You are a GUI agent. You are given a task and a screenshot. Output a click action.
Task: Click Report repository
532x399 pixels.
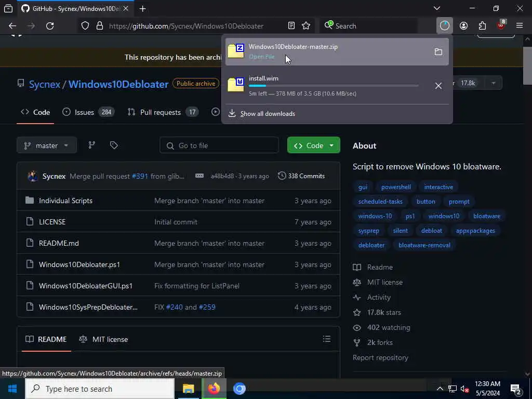[x=380, y=357]
